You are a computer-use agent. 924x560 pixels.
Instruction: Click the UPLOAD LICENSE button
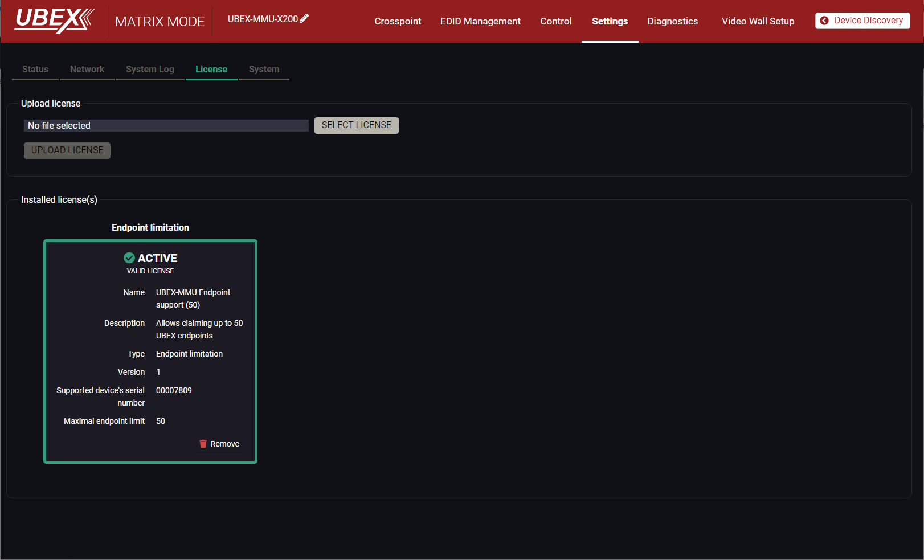coord(67,150)
